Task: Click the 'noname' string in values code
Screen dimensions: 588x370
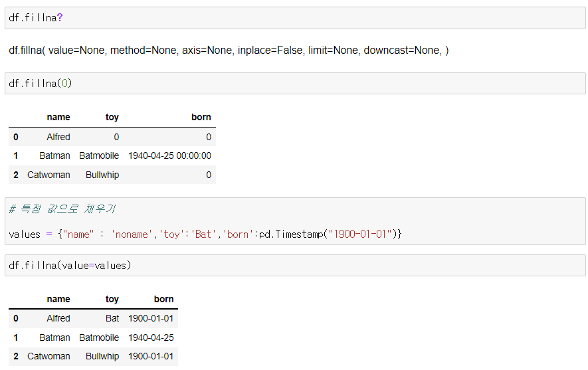Action: point(132,234)
